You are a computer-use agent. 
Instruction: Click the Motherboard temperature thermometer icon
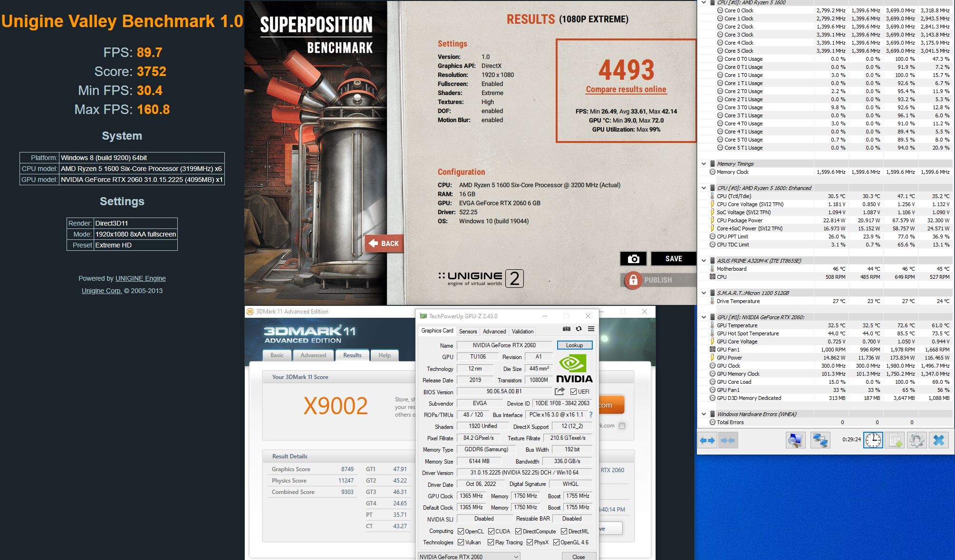pos(712,269)
